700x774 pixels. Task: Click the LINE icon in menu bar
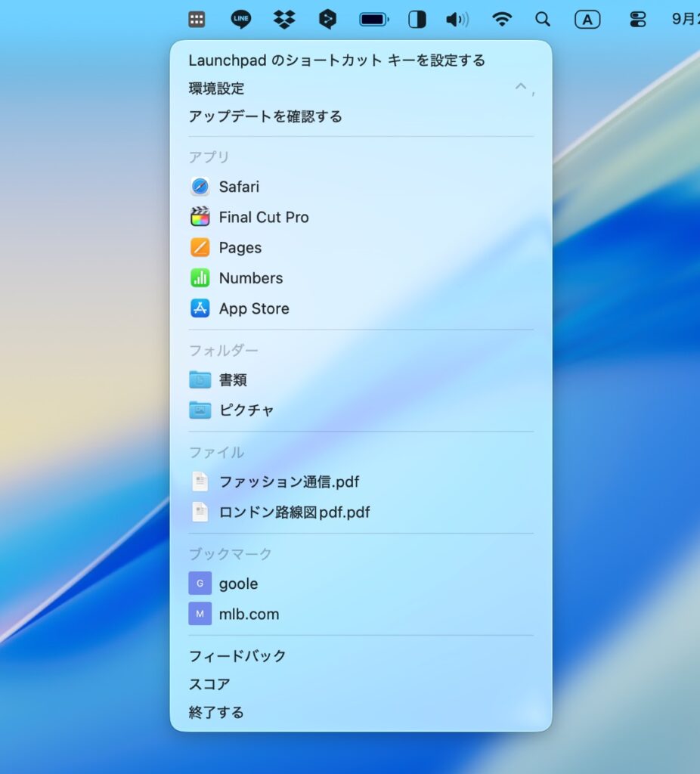pos(241,20)
